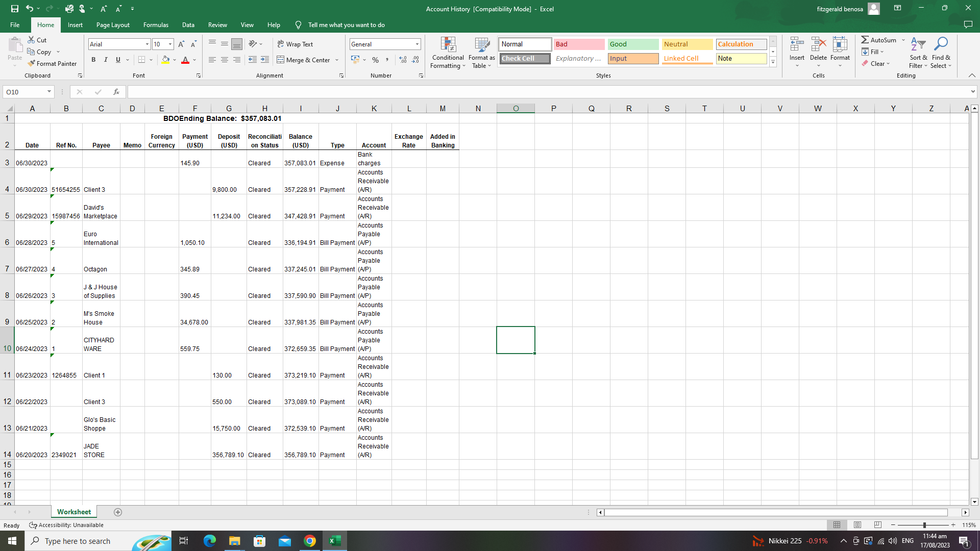
Task: Click the Format cells button
Action: (x=840, y=53)
